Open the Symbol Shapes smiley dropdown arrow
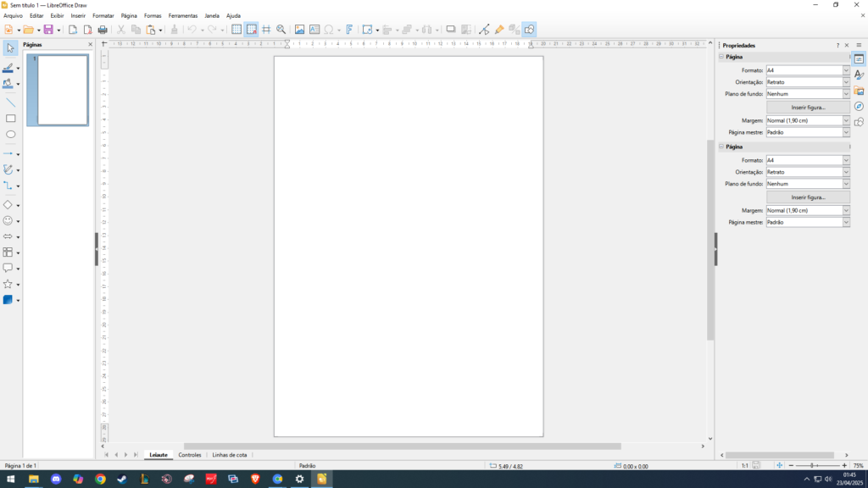868x488 pixels. [19, 222]
